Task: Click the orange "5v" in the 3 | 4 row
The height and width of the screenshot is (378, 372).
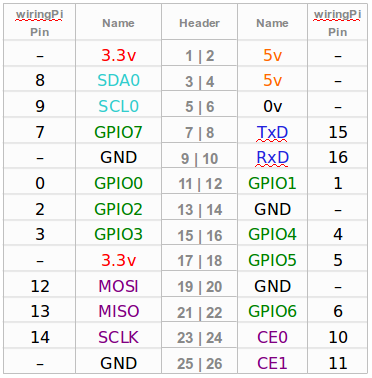Action: click(272, 80)
